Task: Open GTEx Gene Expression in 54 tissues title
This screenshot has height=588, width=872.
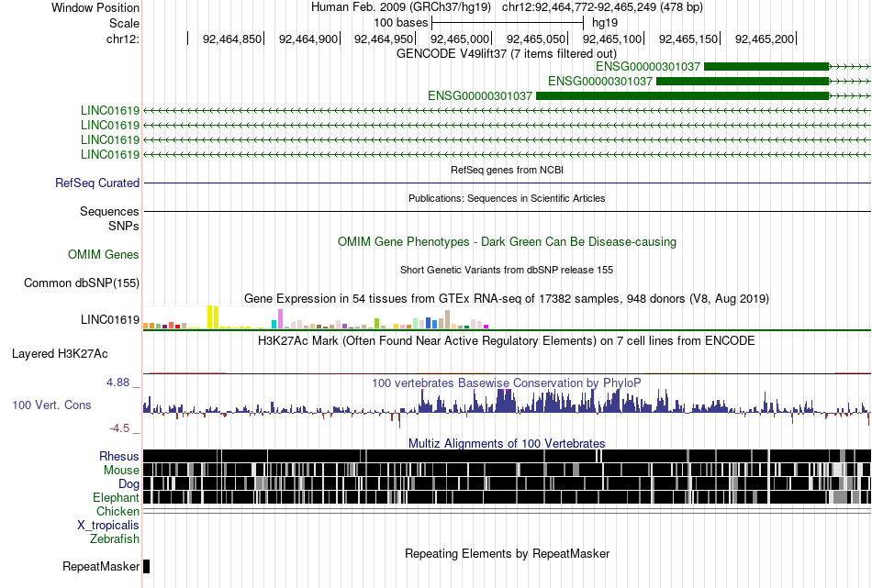Action: 507,298
